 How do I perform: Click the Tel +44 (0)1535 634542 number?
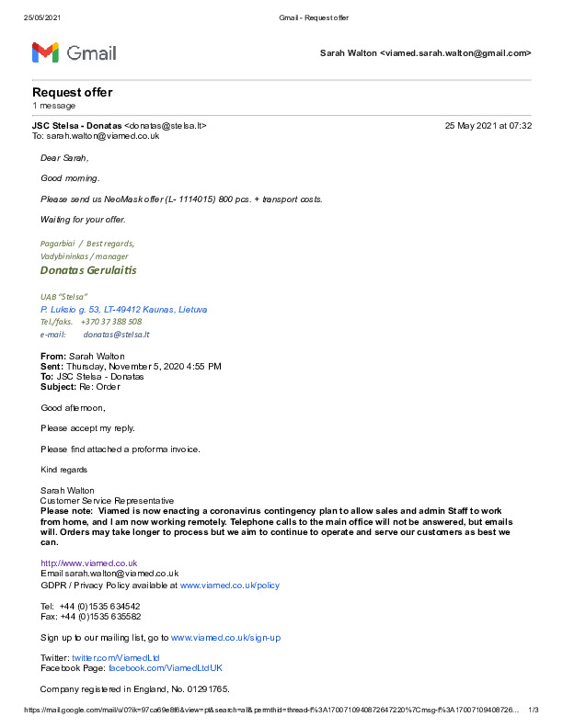click(99, 607)
